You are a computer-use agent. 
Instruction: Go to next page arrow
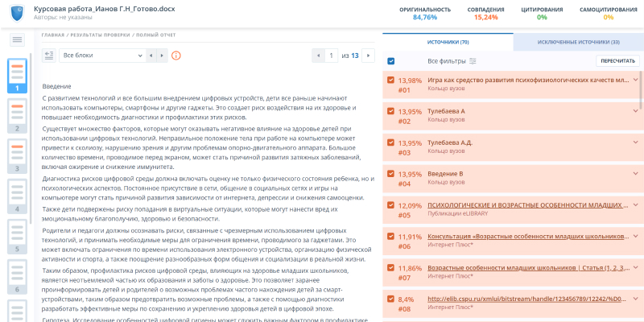coord(369,56)
